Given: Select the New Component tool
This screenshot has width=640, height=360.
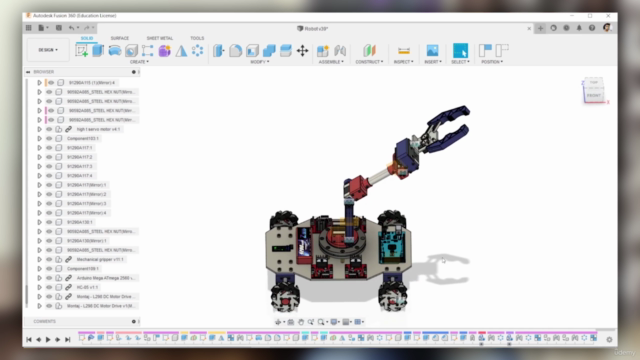Looking at the screenshot, I should point(322,51).
